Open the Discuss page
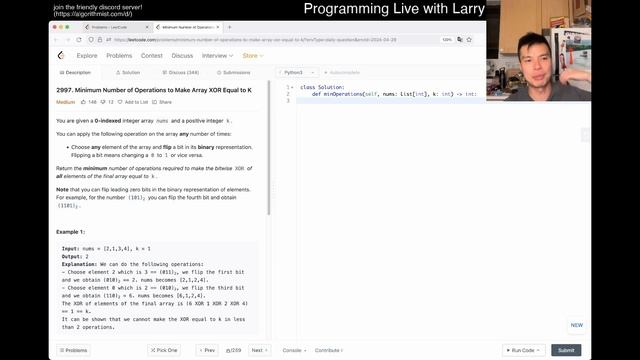Viewport: 640px width, 360px height. tap(182, 56)
